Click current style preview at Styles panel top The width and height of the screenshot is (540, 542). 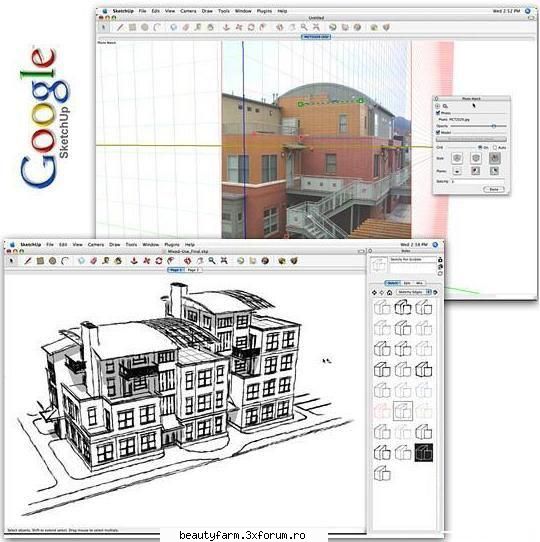(x=379, y=265)
